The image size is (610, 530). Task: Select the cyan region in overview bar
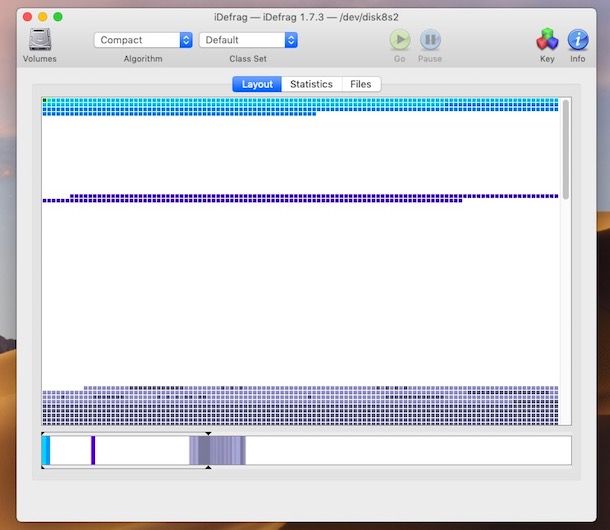(x=46, y=450)
